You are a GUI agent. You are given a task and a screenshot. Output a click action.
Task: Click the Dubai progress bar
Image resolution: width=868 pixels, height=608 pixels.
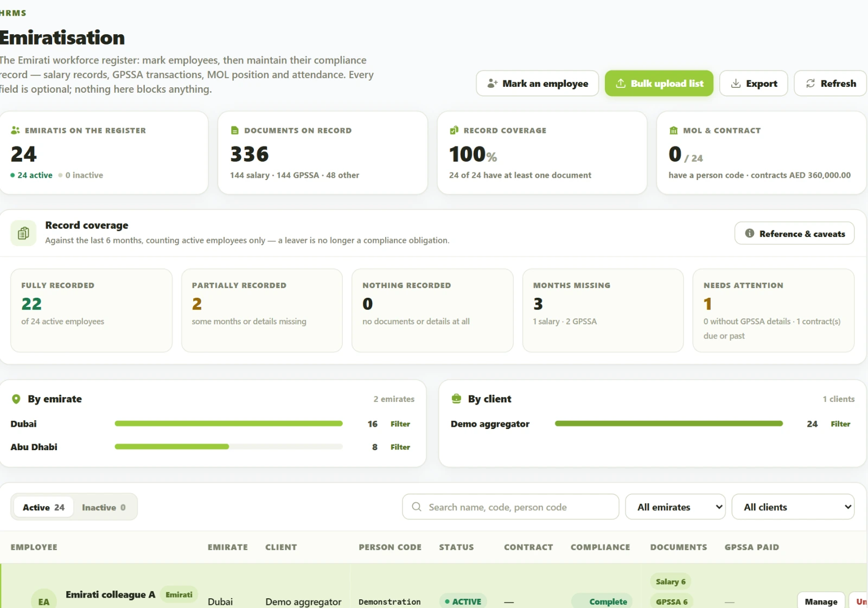228,424
